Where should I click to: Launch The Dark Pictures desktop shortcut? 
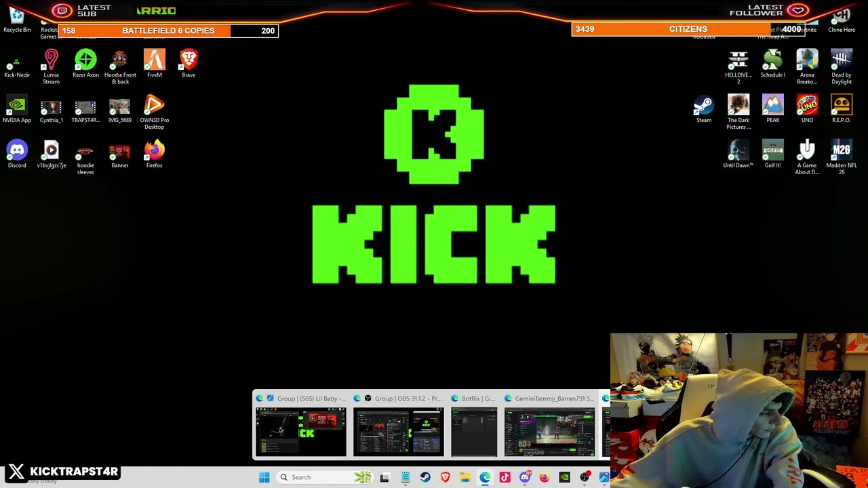tap(738, 113)
